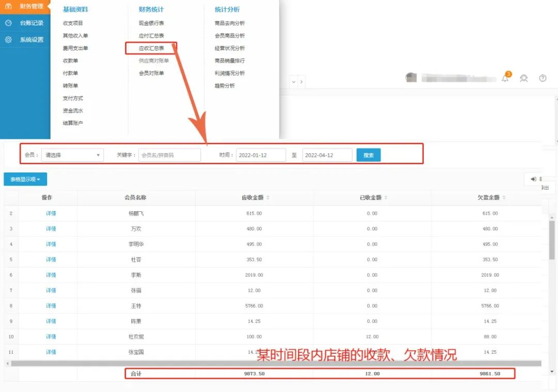The width and height of the screenshot is (558, 392).
Task: Open 详情 link for 杨鹏飞
Action: [x=51, y=213]
